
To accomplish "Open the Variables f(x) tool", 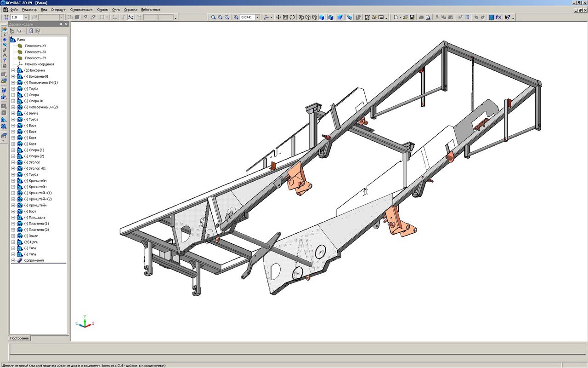I will [x=498, y=17].
